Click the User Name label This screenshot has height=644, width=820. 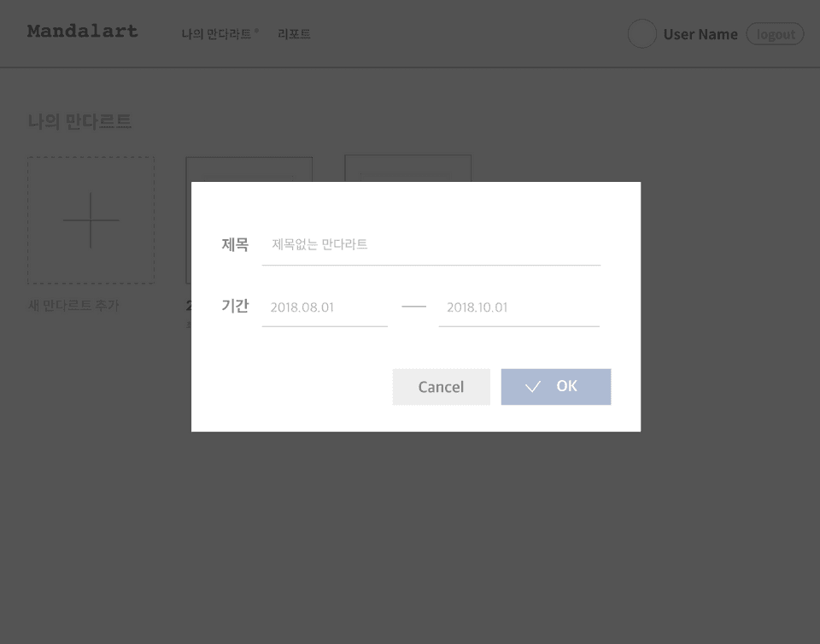tap(700, 34)
